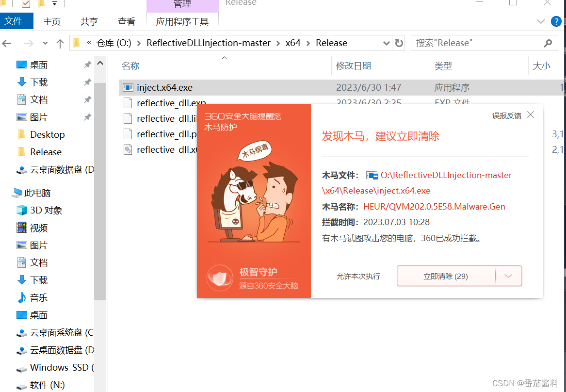Viewport: 566px width, 392px height.
Task: Go back with the left arrow
Action: pyautogui.click(x=7, y=43)
